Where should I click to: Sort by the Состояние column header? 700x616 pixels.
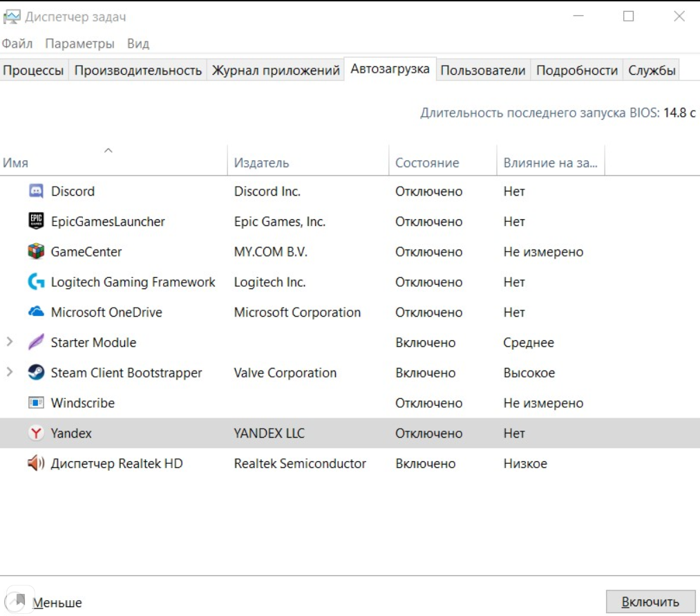pos(442,160)
